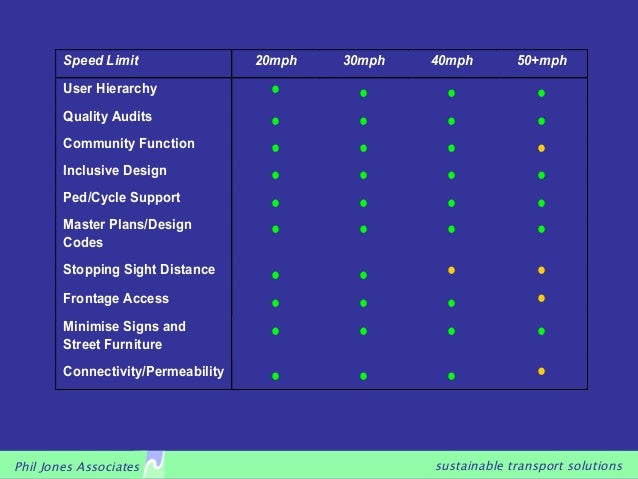Viewport: 638px width, 479px height.
Task: Click the 'Phil Jones Associates' footer text
Action: 77,466
